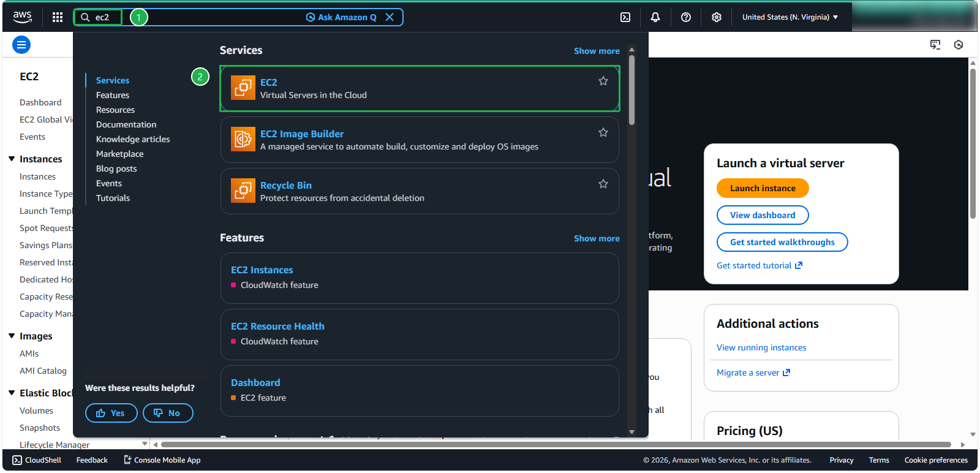Click the Get started tutorial external link
This screenshot has width=980, height=473.
[x=759, y=265]
